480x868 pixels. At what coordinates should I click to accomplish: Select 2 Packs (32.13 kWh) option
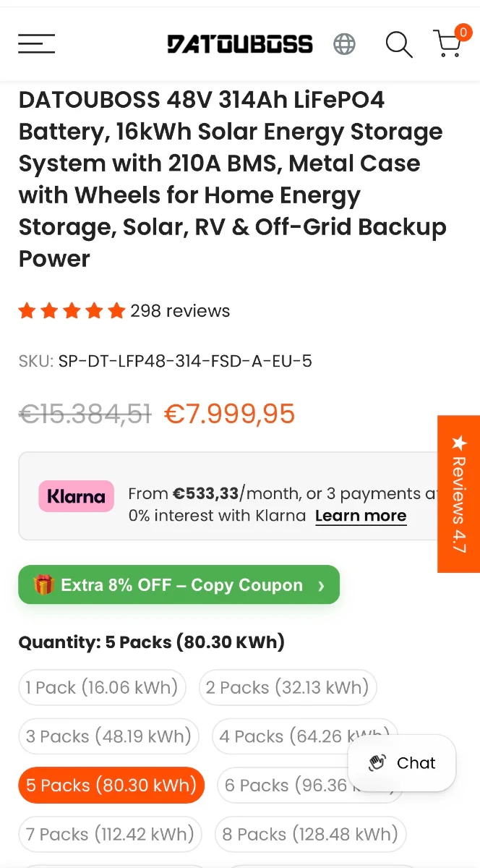(x=288, y=687)
